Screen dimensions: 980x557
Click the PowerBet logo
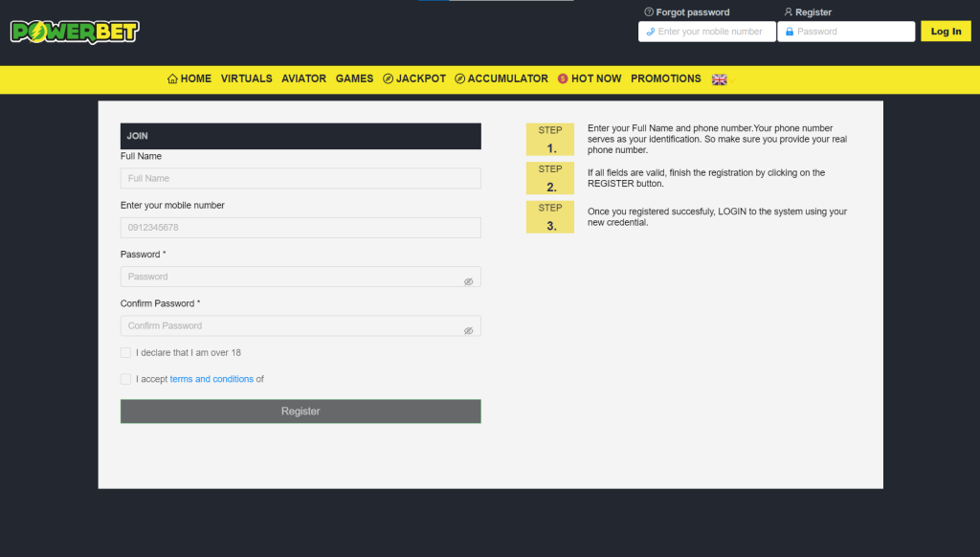[x=75, y=32]
